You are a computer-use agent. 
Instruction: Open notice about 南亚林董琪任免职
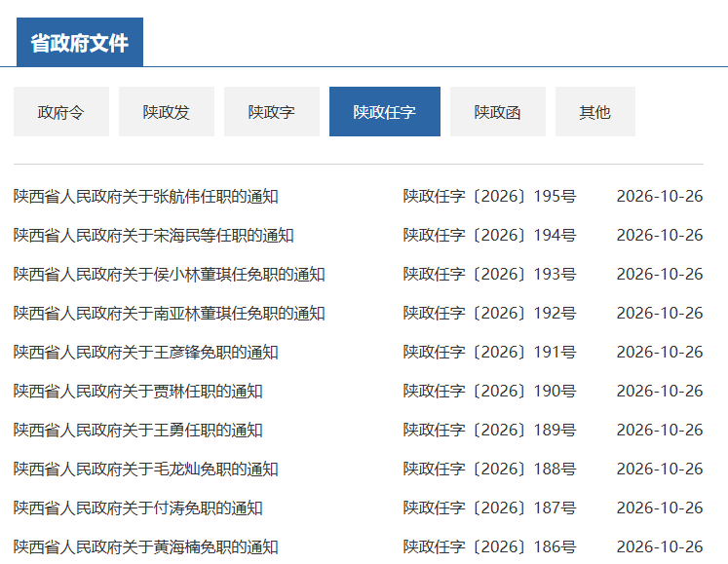click(x=169, y=314)
